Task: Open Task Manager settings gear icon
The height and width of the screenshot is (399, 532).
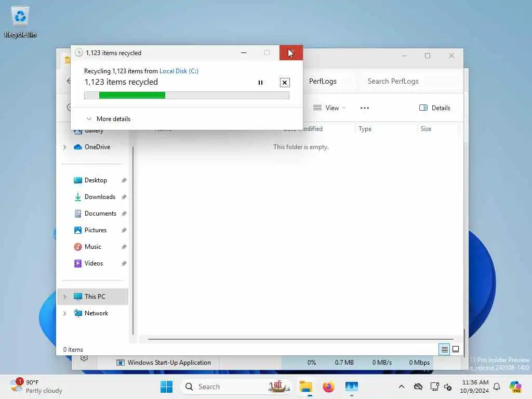Action: coord(84,358)
